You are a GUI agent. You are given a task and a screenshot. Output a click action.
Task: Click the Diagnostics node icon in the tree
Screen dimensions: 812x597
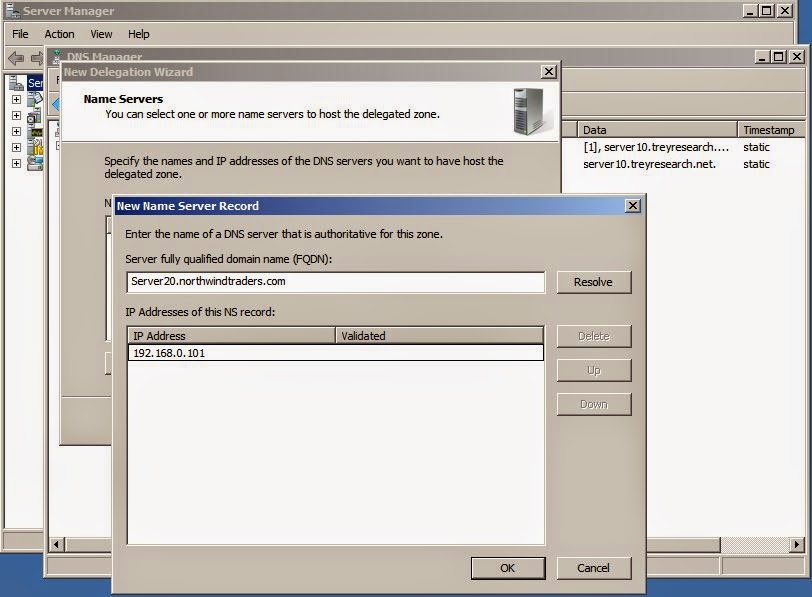(35, 132)
